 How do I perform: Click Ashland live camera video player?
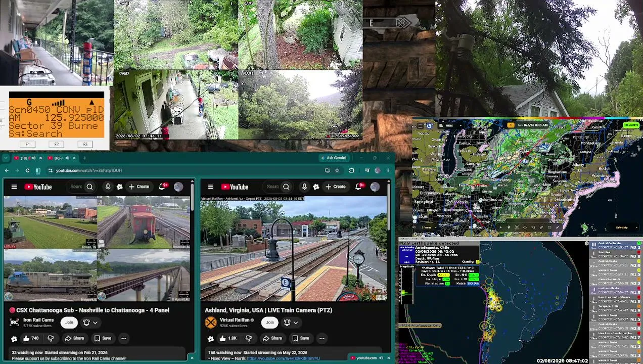tap(294, 249)
